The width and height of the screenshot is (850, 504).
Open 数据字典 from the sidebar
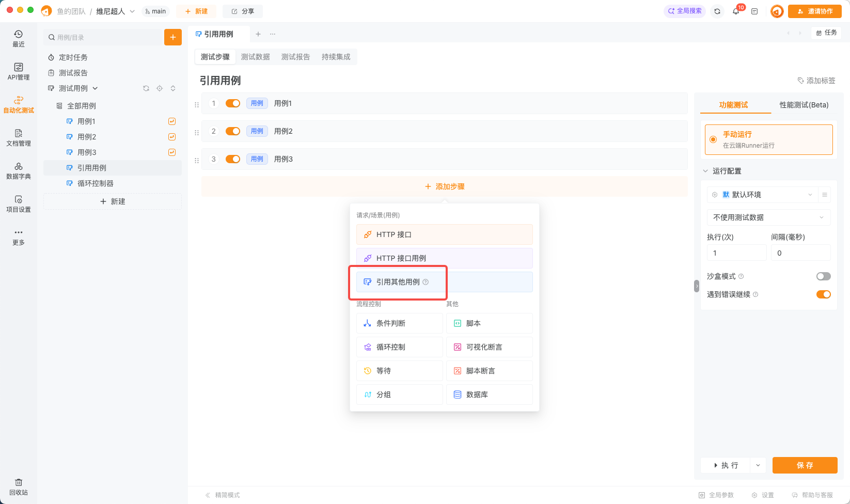point(19,171)
